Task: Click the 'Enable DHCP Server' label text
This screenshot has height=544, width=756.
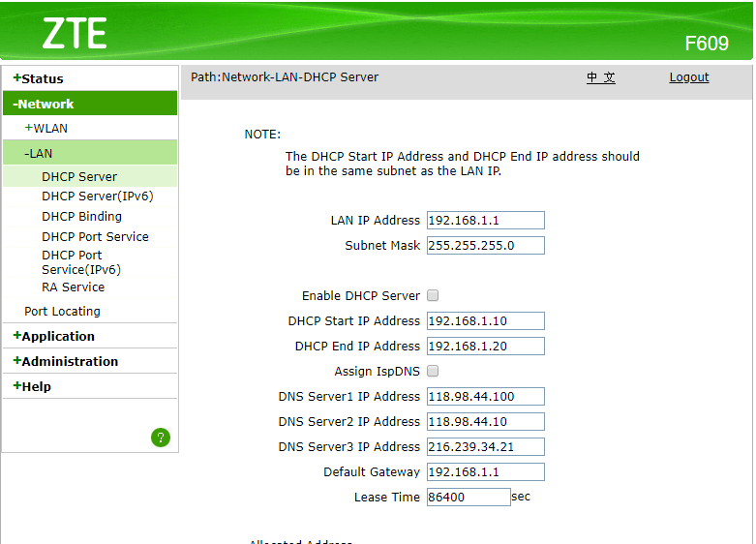Action: tap(361, 295)
